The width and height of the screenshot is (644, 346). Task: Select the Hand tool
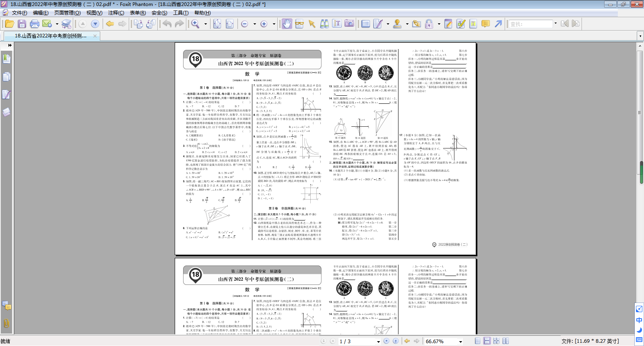click(x=287, y=24)
